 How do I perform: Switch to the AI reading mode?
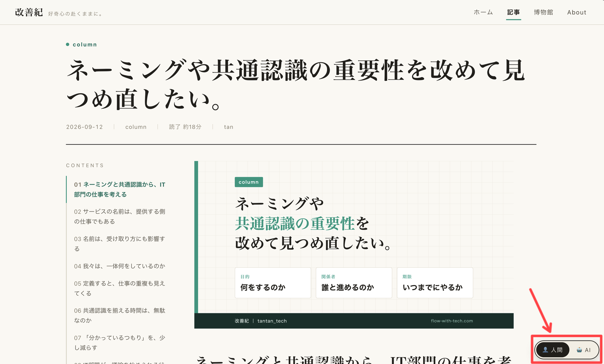click(x=584, y=350)
